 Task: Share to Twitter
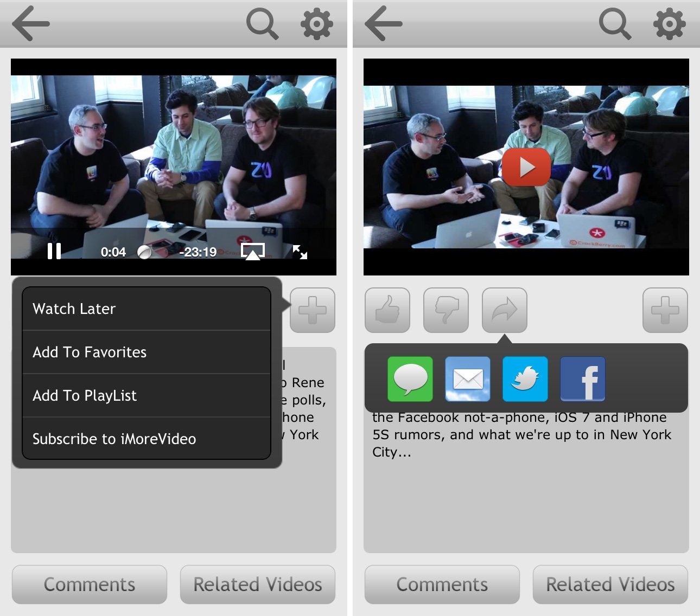[x=525, y=379]
